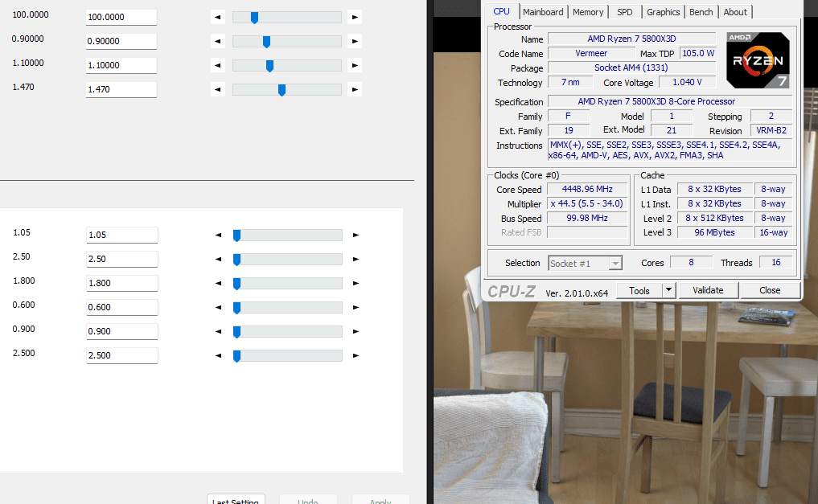Click the slider track for value 2.500
This screenshot has height=504, width=818.
[x=287, y=355]
